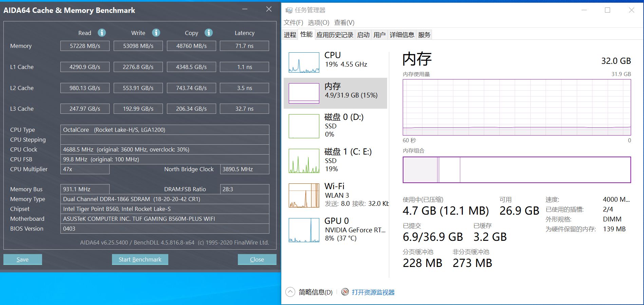644x305 pixels.
Task: Select the 磁盘 1 (C: E:) graph thumbnail
Action: (304, 161)
